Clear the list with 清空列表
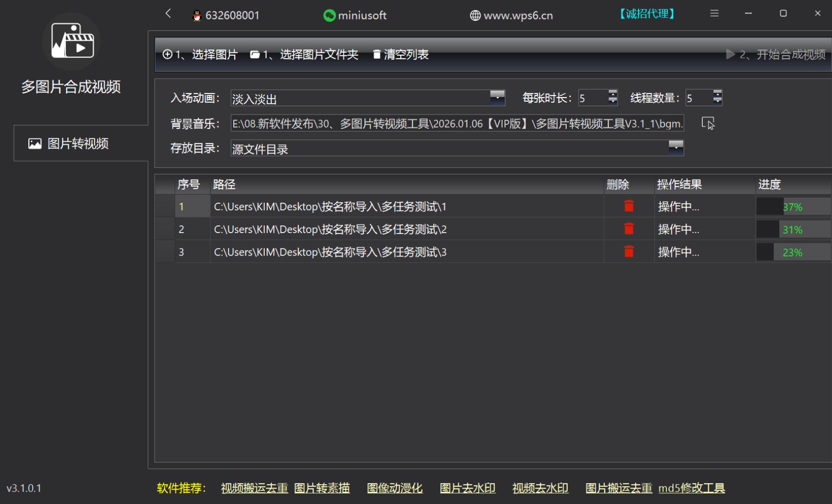The image size is (832, 504). [x=401, y=54]
